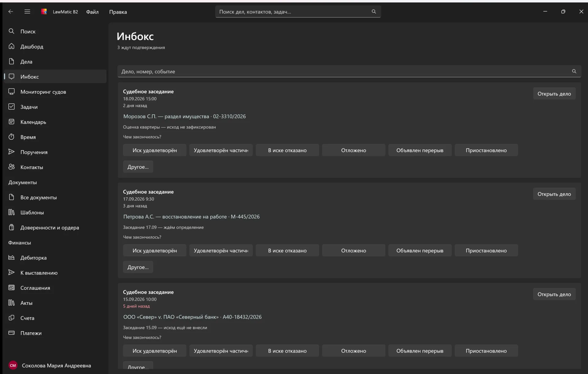Open the Поиск sidebar icon
The width and height of the screenshot is (588, 374).
(12, 31)
